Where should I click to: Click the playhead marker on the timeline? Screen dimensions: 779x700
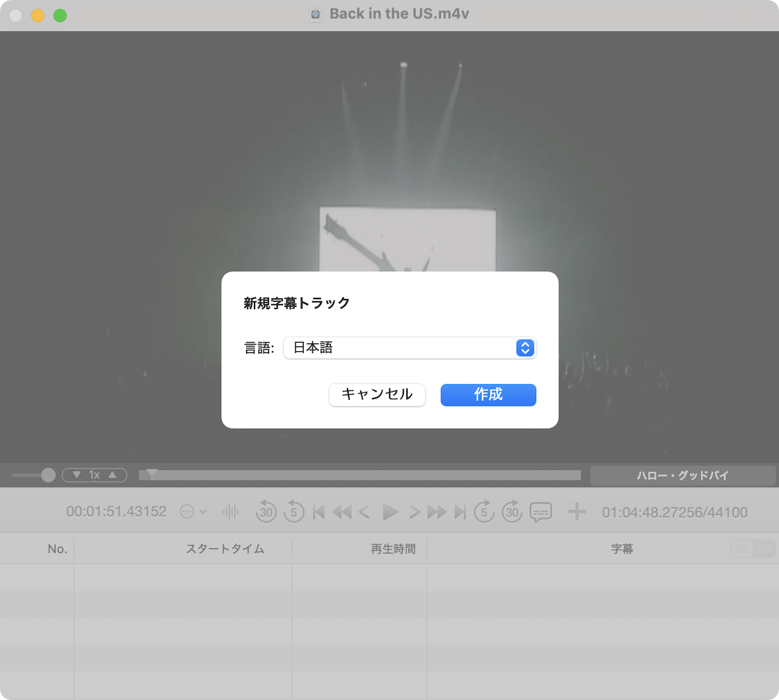[x=152, y=474]
